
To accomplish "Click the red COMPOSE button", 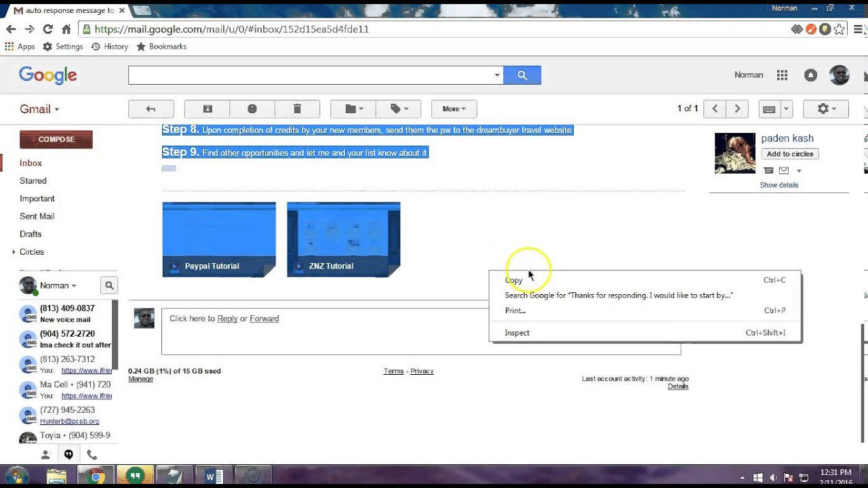I will 56,140.
